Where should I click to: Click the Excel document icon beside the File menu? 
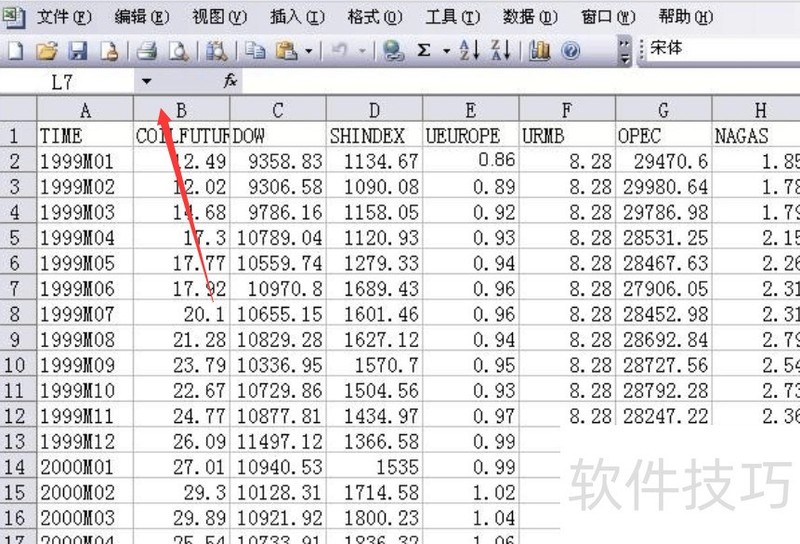click(13, 17)
